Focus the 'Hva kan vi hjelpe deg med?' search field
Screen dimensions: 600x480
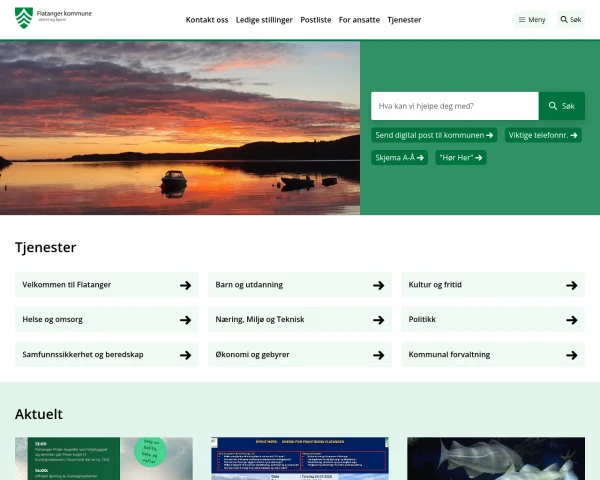point(455,106)
